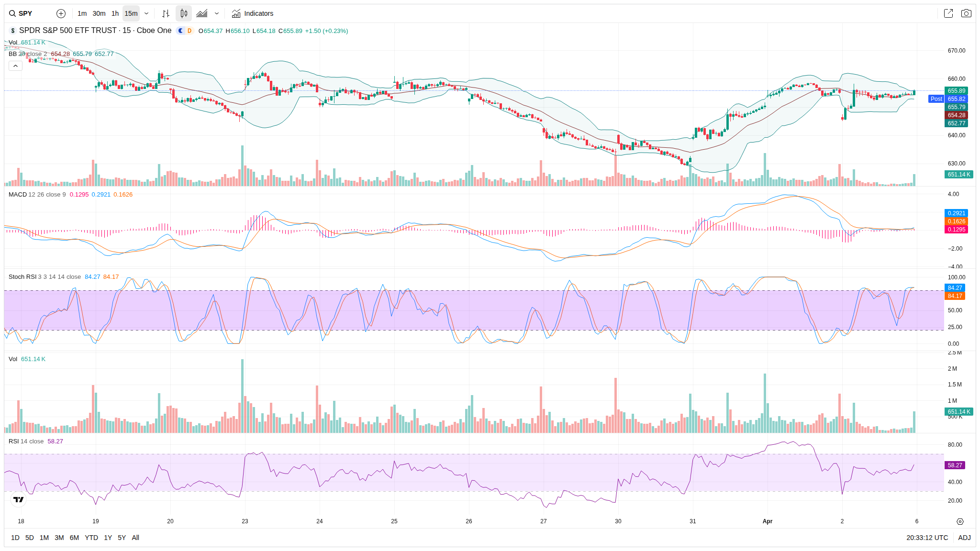The height and width of the screenshot is (551, 980).
Task: Select the Candles chart style icon
Action: pos(184,13)
